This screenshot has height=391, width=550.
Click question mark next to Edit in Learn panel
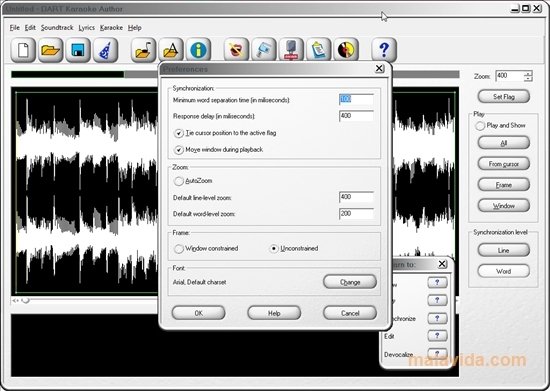click(437, 336)
